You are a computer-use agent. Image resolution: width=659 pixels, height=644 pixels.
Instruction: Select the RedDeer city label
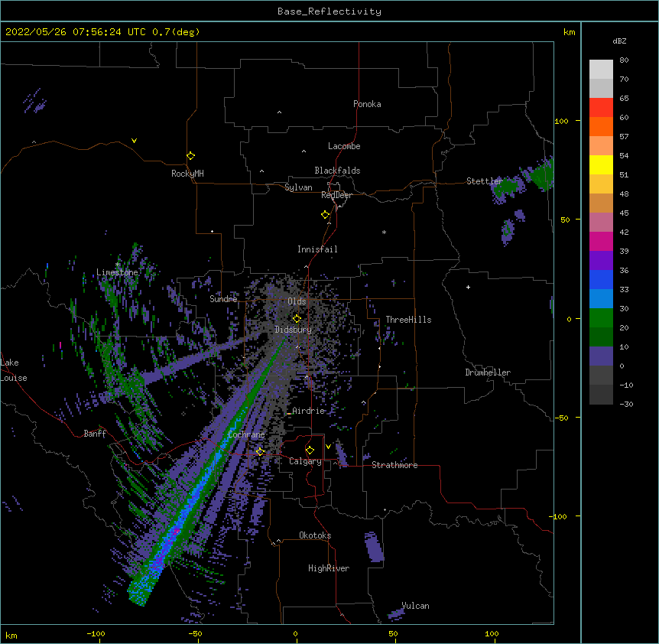(336, 195)
